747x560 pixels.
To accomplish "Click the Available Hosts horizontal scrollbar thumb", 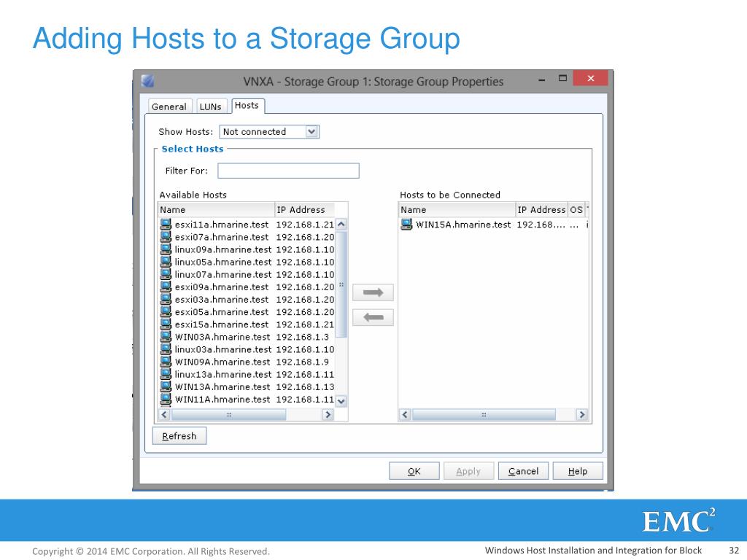I will 228,414.
